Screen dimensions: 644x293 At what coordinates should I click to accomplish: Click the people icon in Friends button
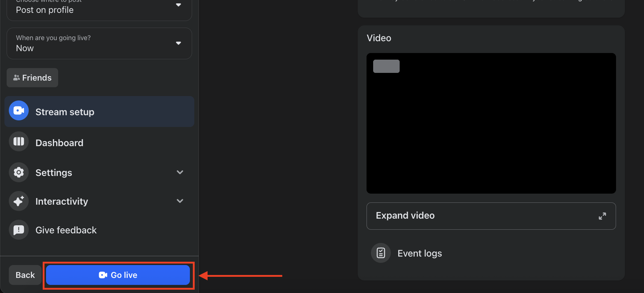[x=17, y=78]
